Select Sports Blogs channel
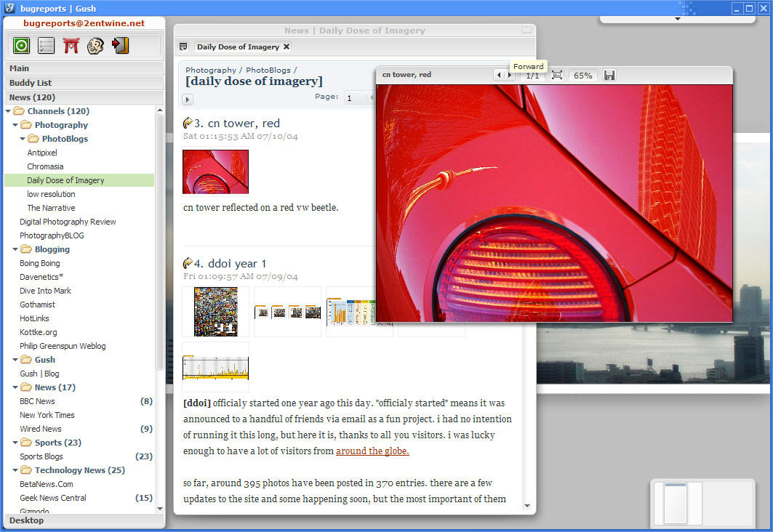773x532 pixels. pyautogui.click(x=41, y=456)
